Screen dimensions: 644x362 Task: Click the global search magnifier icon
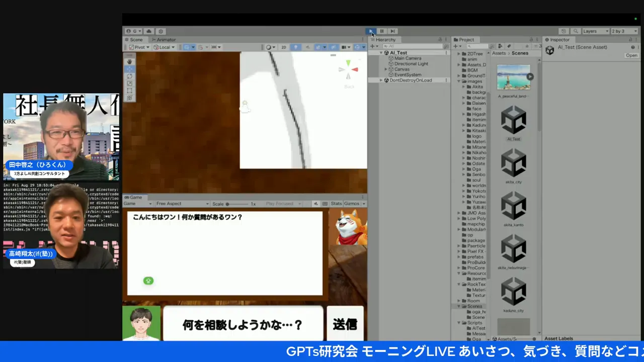click(x=576, y=31)
